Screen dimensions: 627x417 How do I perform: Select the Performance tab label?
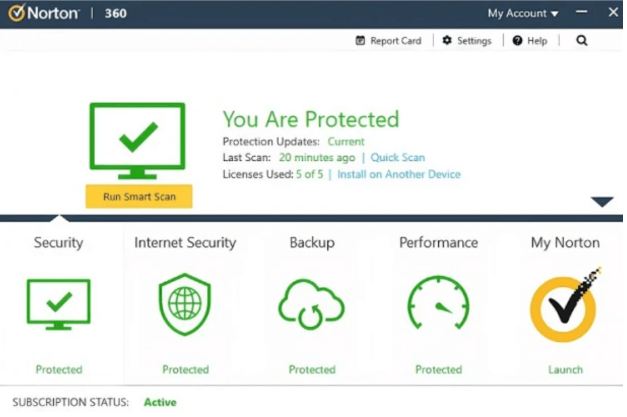(x=439, y=243)
